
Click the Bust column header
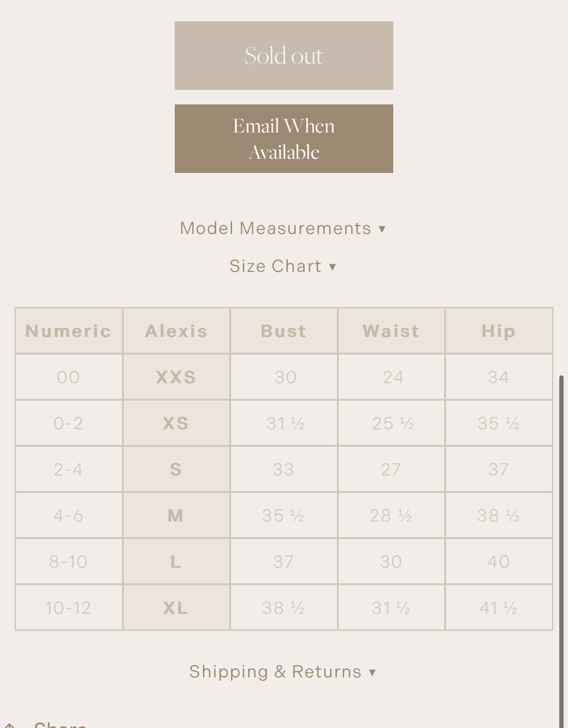(x=284, y=331)
